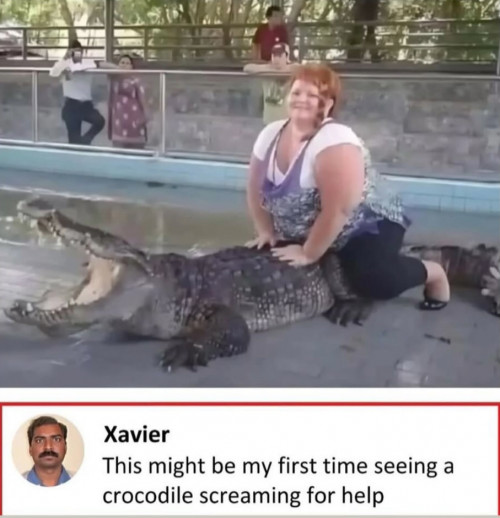Viewport: 500px width, 518px height.
Task: Open Xavier's round profile picture
Action: click(48, 451)
